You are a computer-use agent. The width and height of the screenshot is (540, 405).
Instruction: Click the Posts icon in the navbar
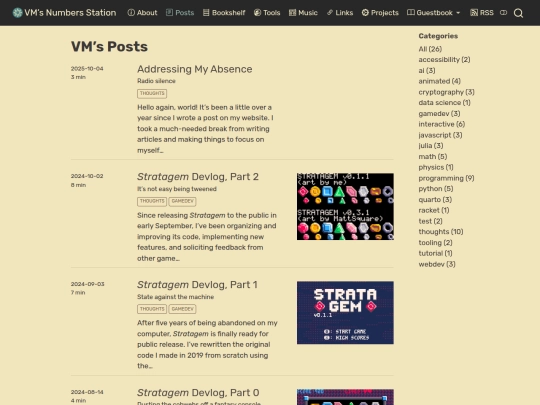coord(169,13)
